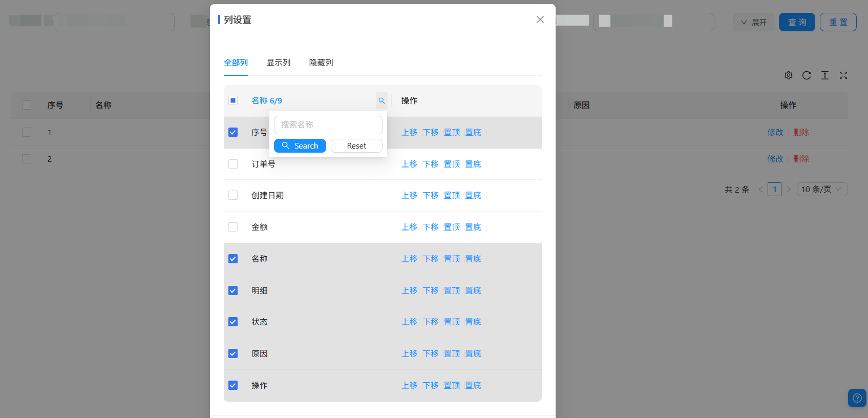Close the 列设置 dialog
The width and height of the screenshot is (868, 418).
[540, 19]
